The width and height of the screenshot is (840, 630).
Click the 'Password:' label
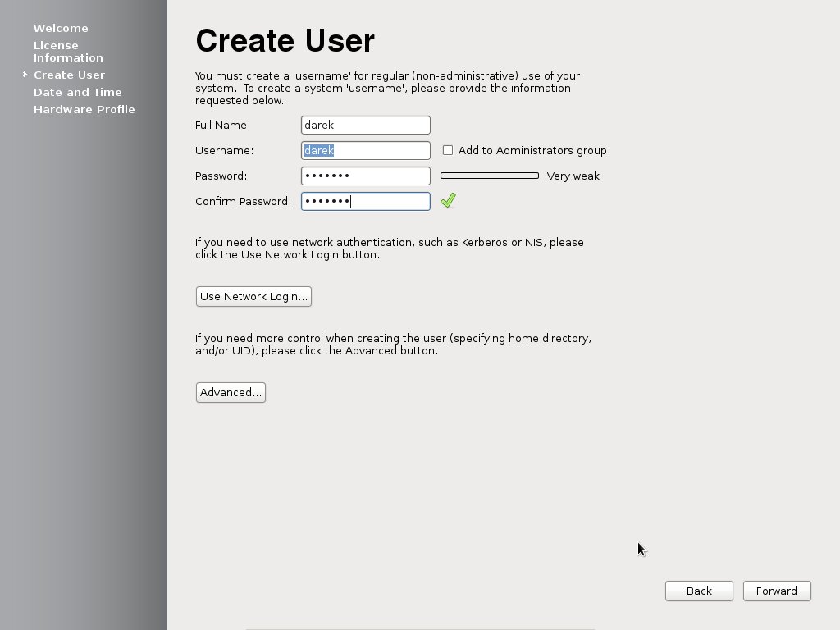(221, 176)
